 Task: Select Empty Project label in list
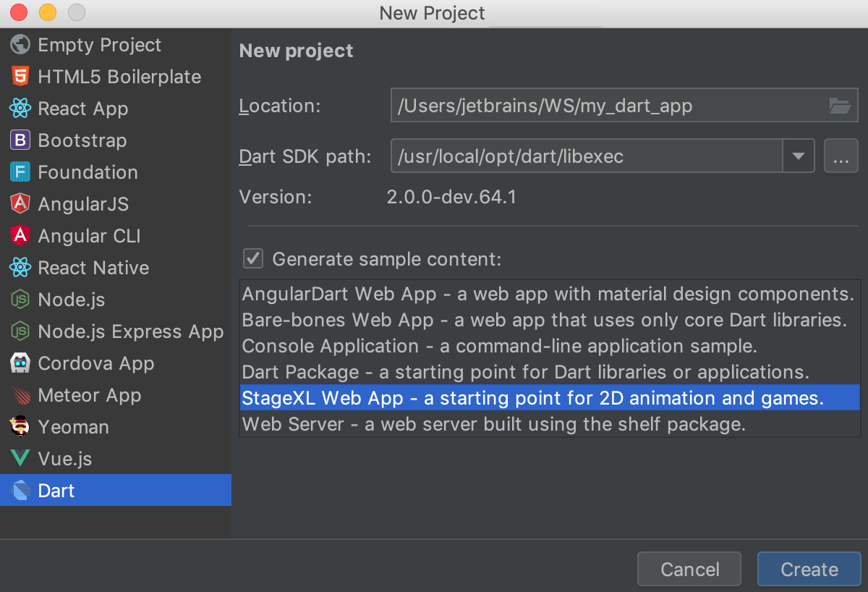pos(100,45)
